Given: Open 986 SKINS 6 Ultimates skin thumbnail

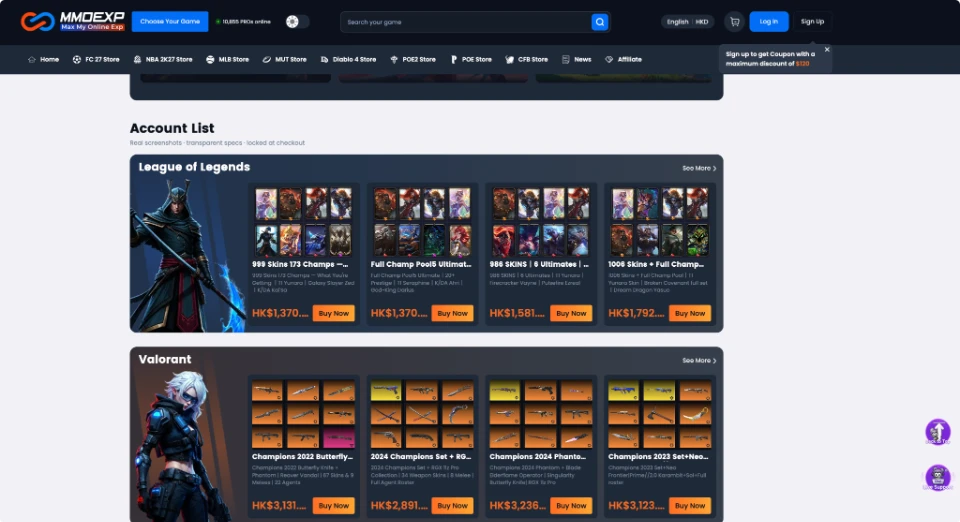Looking at the screenshot, I should (541, 221).
